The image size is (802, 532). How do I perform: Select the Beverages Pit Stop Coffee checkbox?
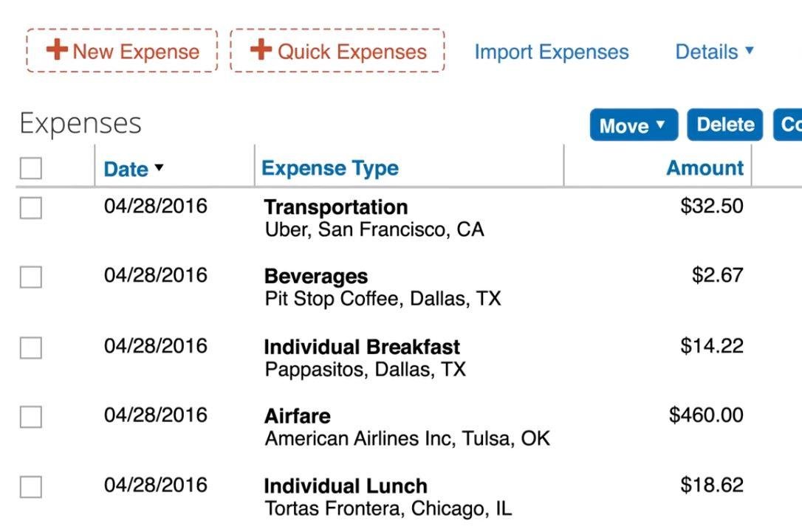point(31,277)
